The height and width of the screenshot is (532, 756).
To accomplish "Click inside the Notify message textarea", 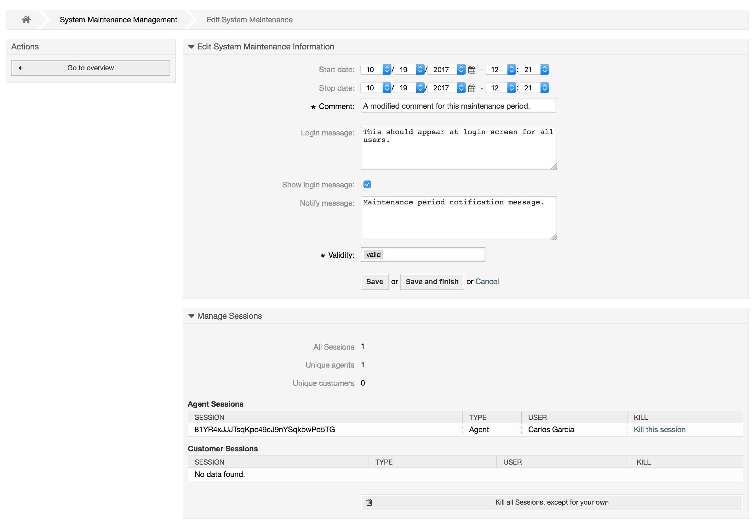I will coord(458,218).
